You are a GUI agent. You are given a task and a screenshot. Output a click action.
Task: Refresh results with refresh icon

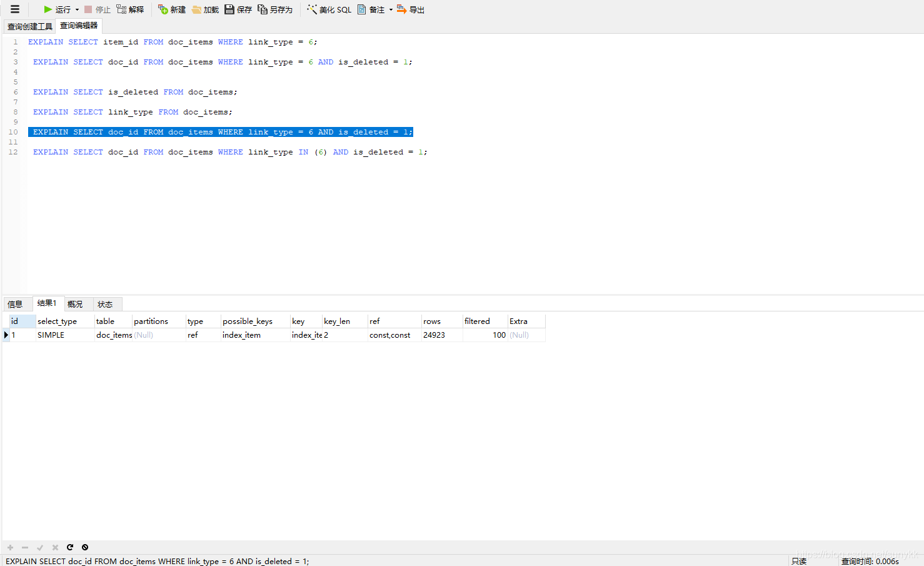70,547
